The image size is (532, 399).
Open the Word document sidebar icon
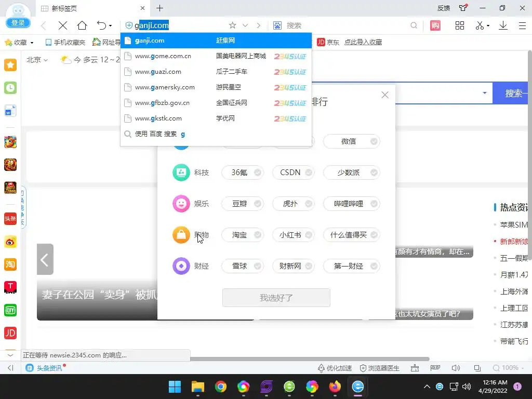(x=10, y=111)
